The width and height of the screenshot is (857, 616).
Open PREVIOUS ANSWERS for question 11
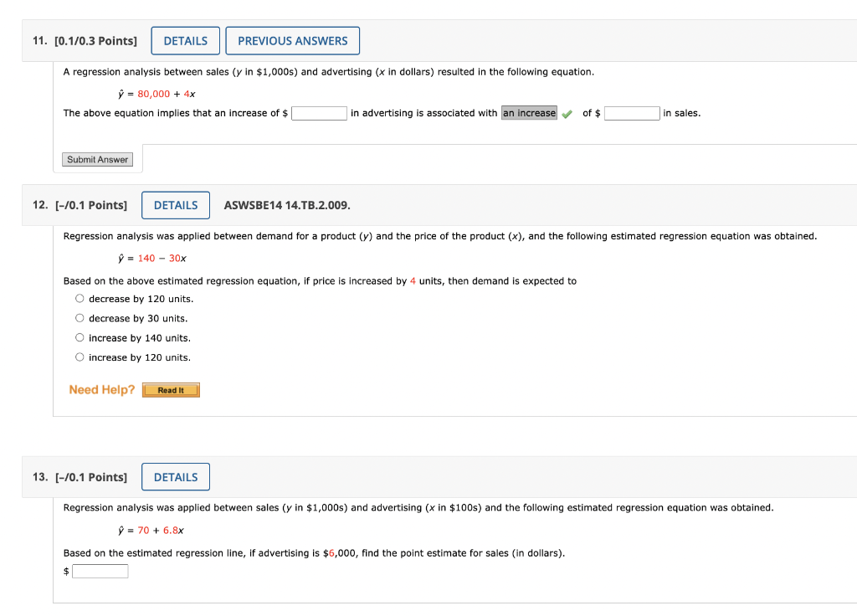coord(292,40)
